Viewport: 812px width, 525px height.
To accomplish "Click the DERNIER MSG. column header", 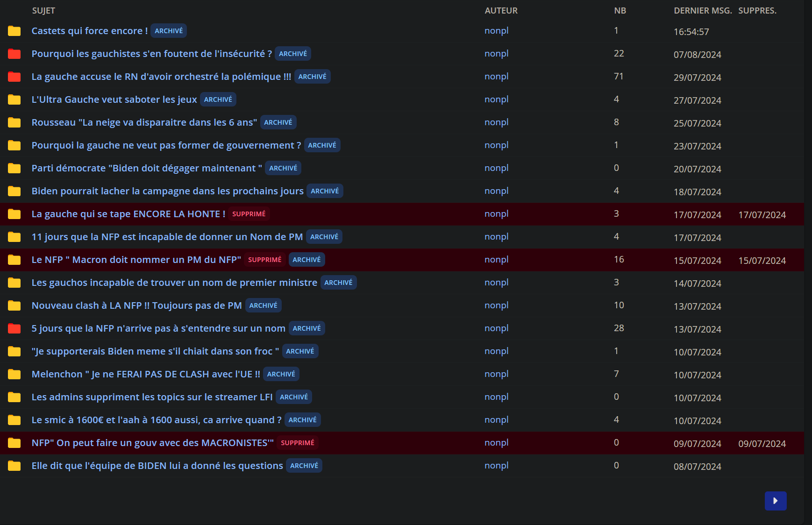I will [x=703, y=11].
